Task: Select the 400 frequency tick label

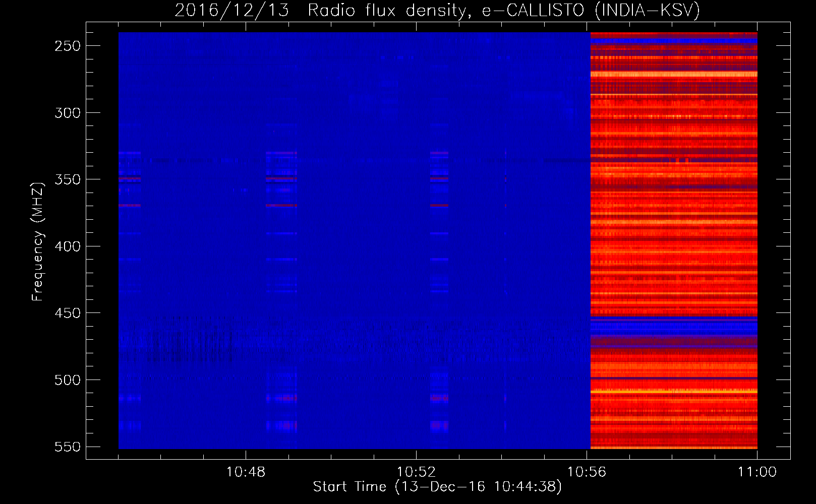Action: 68,246
